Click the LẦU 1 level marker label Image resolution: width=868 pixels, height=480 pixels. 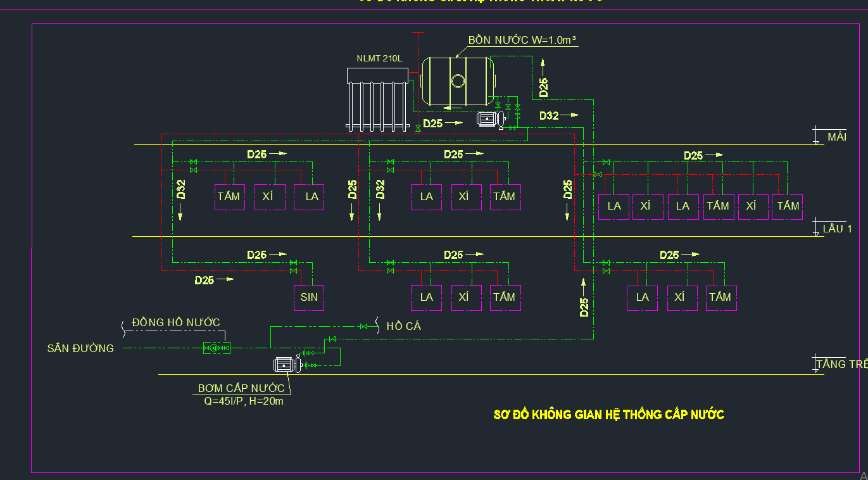click(x=837, y=229)
